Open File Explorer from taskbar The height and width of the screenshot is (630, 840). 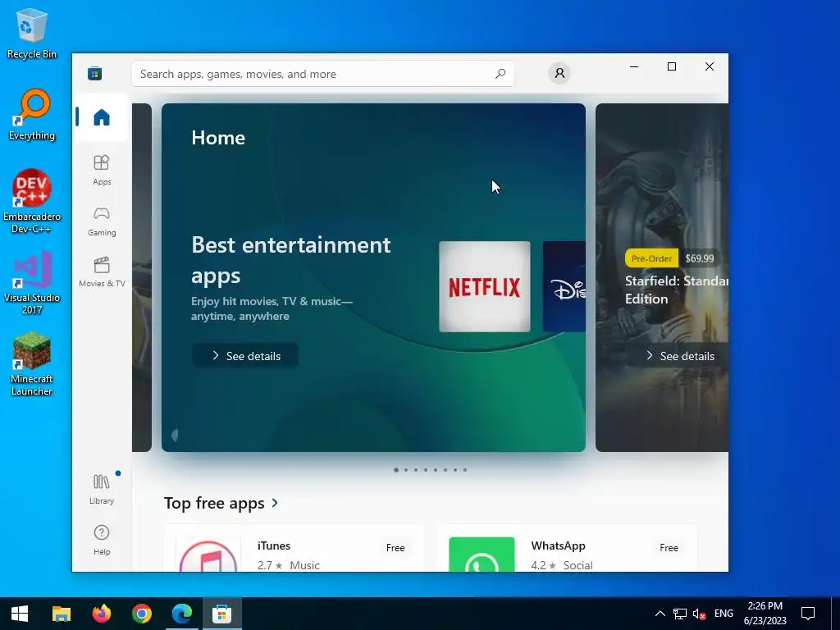pyautogui.click(x=61, y=614)
